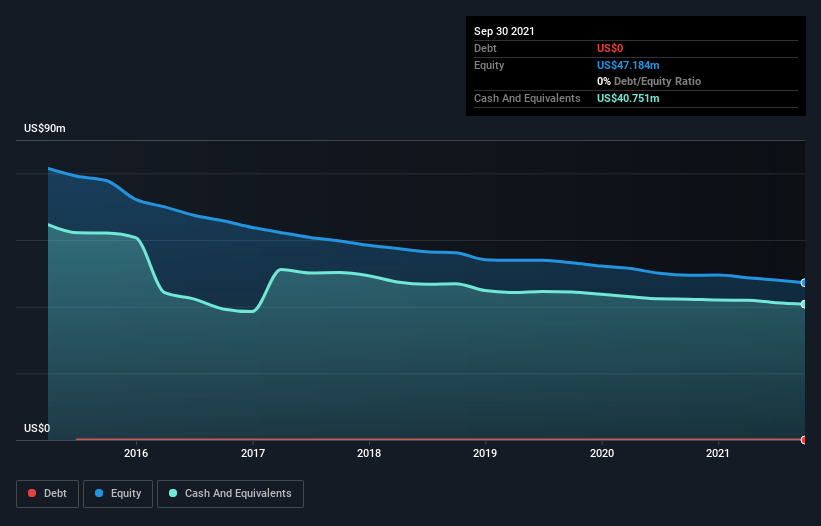The height and width of the screenshot is (526, 821).
Task: Click the tooltip Equity row label
Action: pos(489,65)
